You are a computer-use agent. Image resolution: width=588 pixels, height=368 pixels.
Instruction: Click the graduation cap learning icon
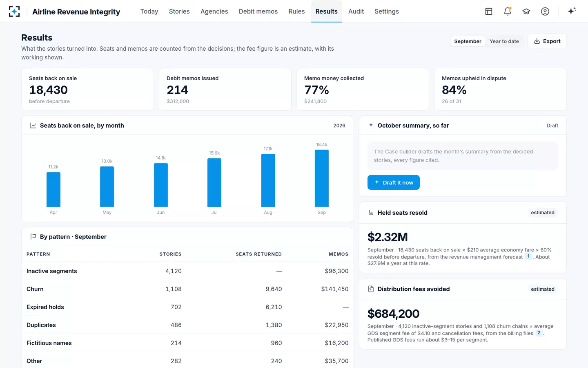pos(526,11)
